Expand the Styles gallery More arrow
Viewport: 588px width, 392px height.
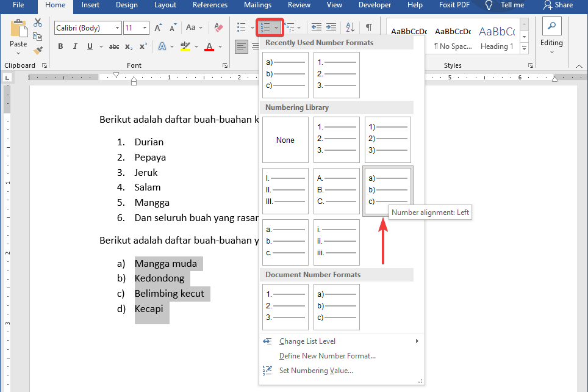(x=524, y=48)
